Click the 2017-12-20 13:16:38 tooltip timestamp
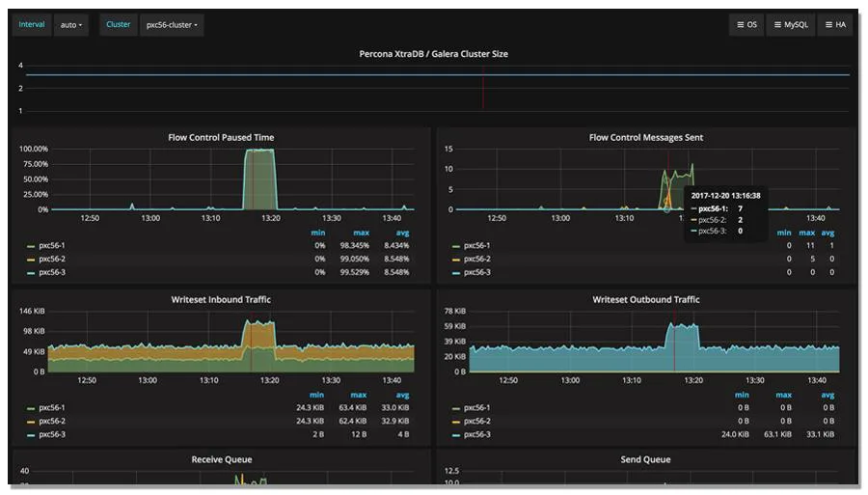The height and width of the screenshot is (495, 868). click(x=725, y=196)
